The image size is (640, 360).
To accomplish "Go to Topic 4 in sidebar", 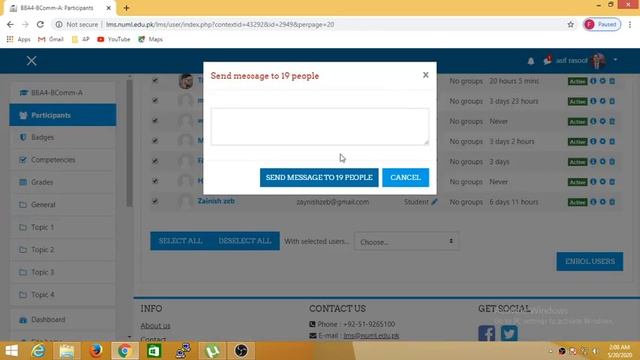I will (62, 295).
